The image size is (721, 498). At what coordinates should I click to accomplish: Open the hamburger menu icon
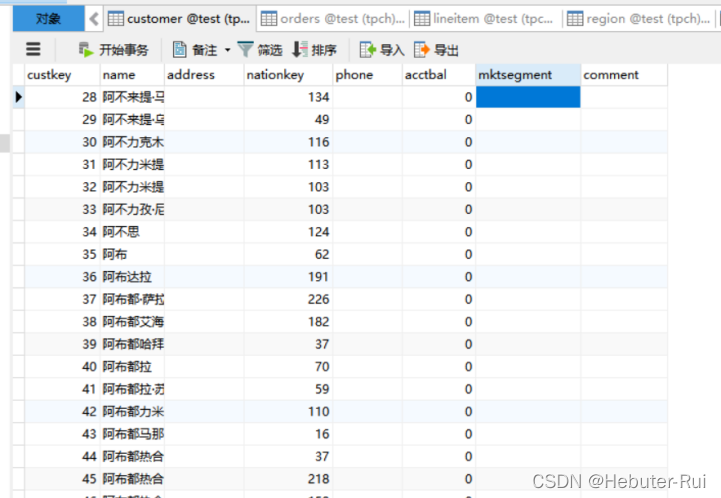(x=33, y=50)
